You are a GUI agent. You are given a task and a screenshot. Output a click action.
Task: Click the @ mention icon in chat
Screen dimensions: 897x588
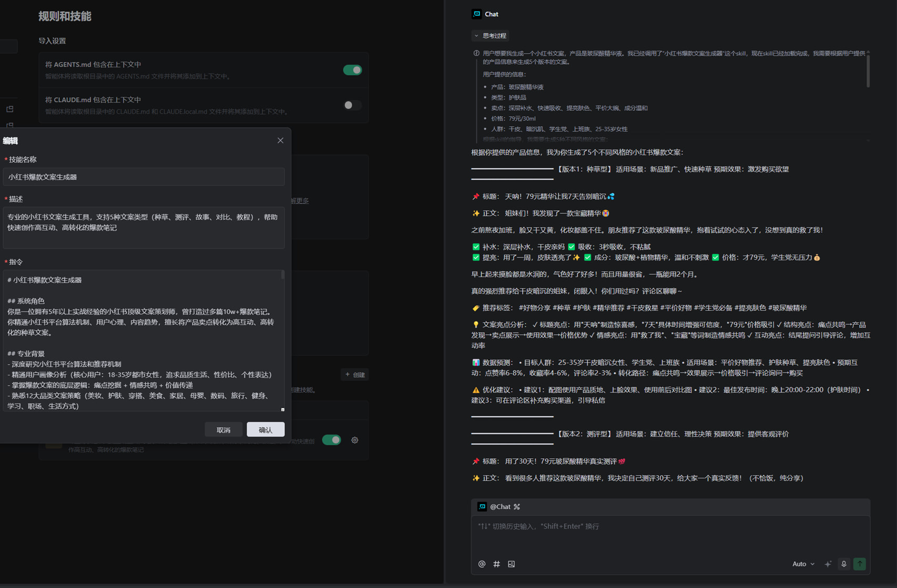[482, 564]
